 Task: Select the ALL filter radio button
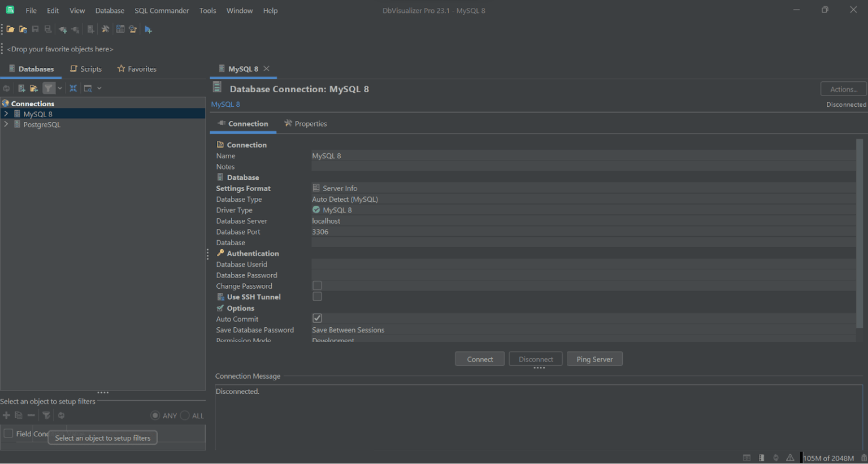(x=185, y=416)
